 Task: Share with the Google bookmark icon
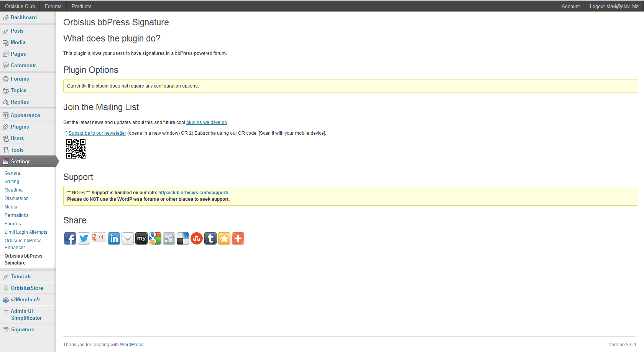pos(155,238)
